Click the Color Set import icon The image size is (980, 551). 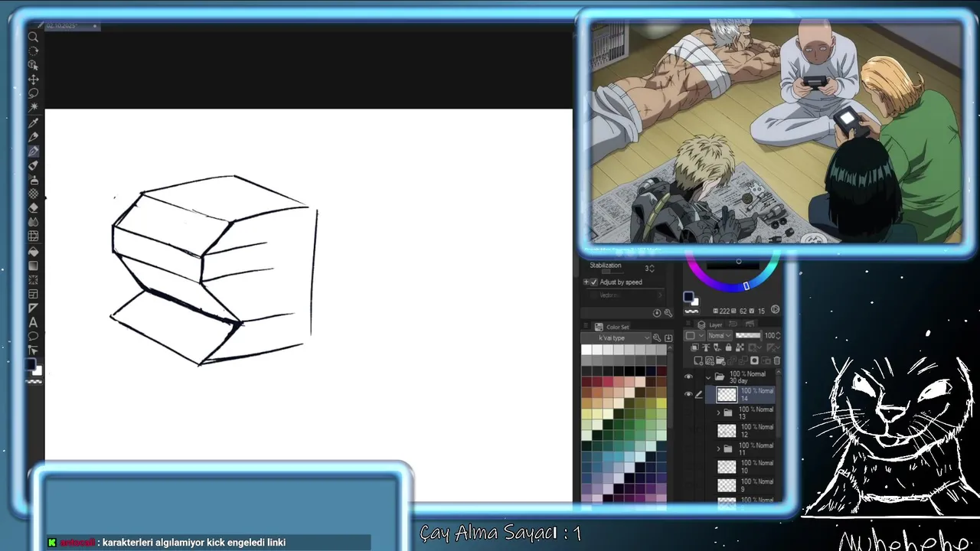pos(668,337)
